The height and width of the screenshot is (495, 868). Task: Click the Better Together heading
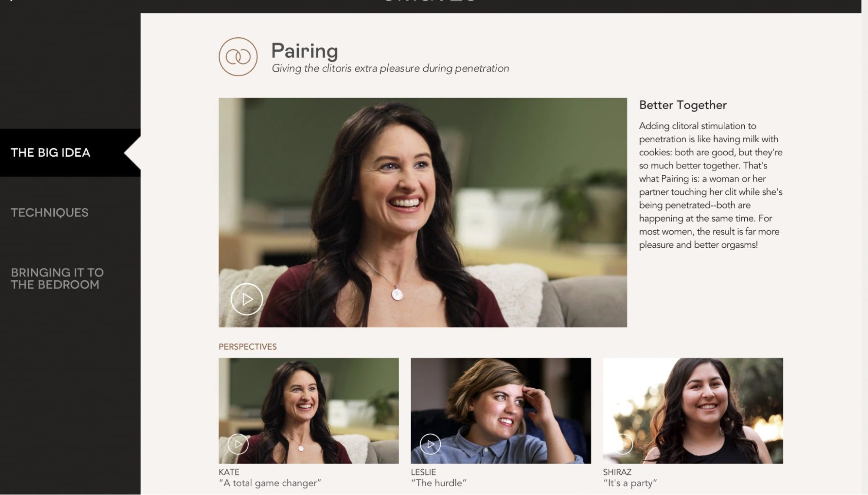coord(683,105)
